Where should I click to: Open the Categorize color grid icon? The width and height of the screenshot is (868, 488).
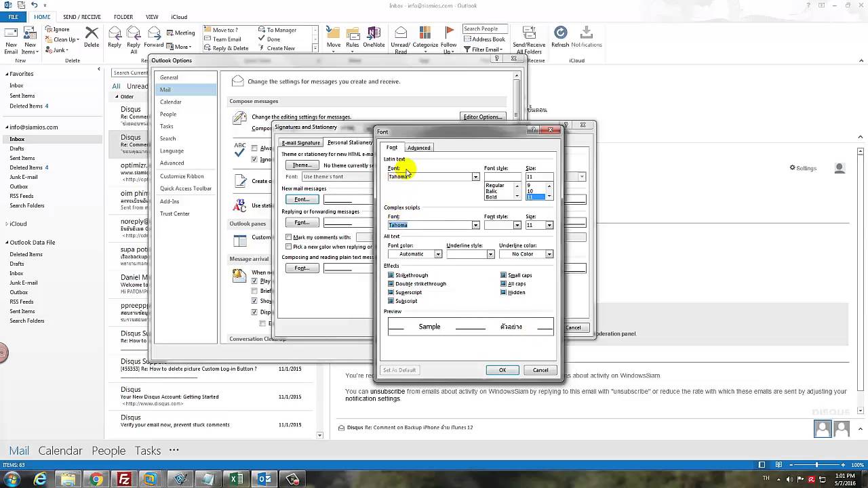(x=425, y=33)
